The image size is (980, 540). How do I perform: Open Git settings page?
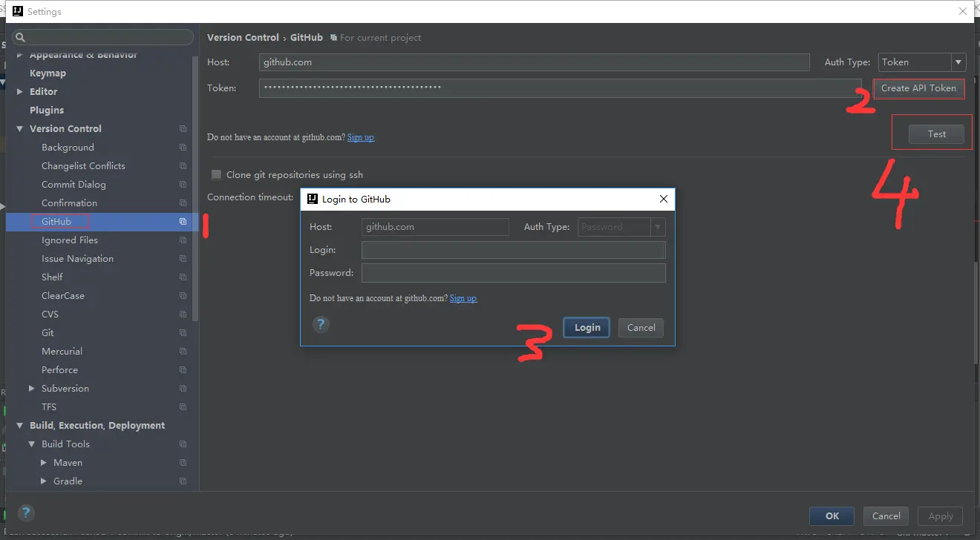(48, 333)
